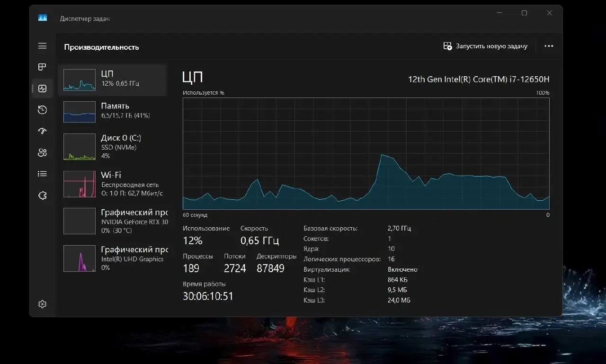The height and width of the screenshot is (364, 606).
Task: Click the large CPU utilization graph
Action: pyautogui.click(x=366, y=153)
